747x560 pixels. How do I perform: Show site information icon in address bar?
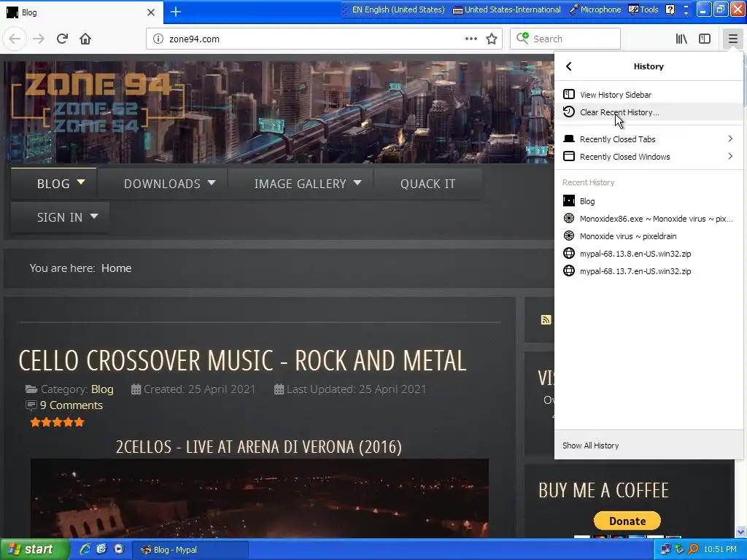pos(158,39)
